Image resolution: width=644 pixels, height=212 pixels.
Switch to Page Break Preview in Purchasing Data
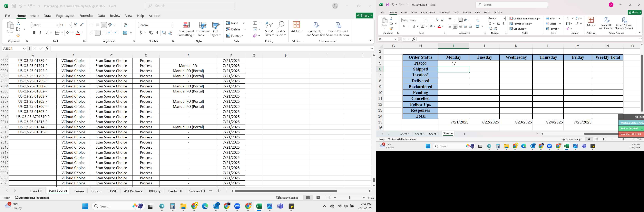(327, 198)
